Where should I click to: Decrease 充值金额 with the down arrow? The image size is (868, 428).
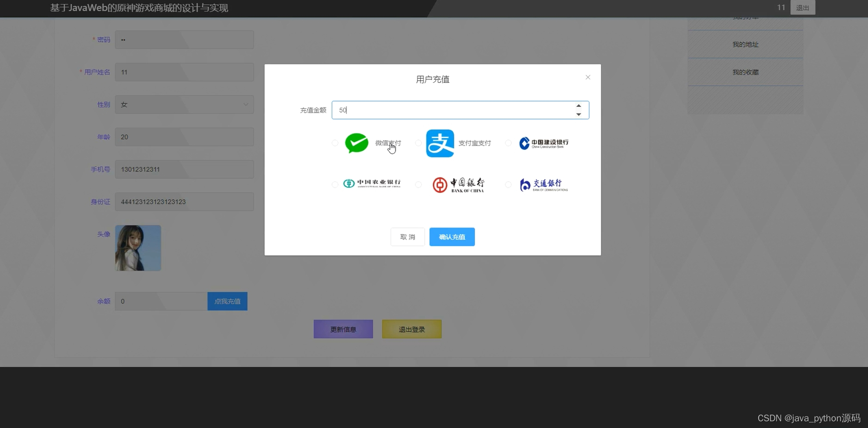[x=579, y=114]
